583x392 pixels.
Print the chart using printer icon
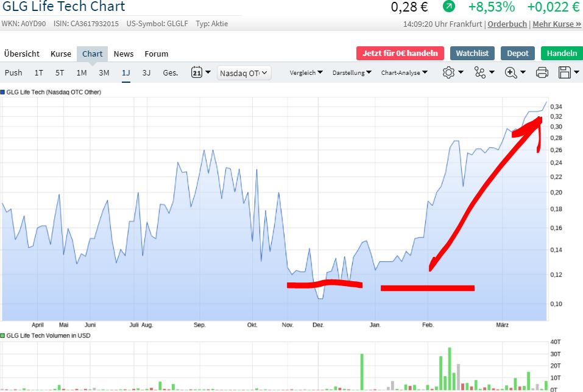(542, 72)
